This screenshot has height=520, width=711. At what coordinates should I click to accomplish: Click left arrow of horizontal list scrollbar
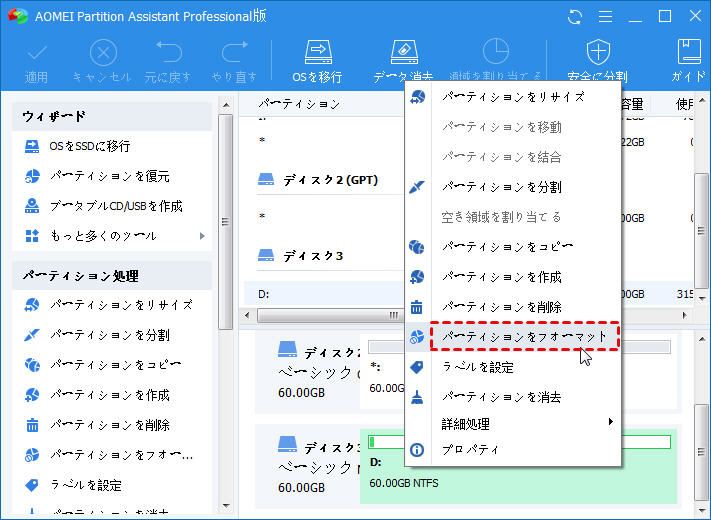point(247,315)
